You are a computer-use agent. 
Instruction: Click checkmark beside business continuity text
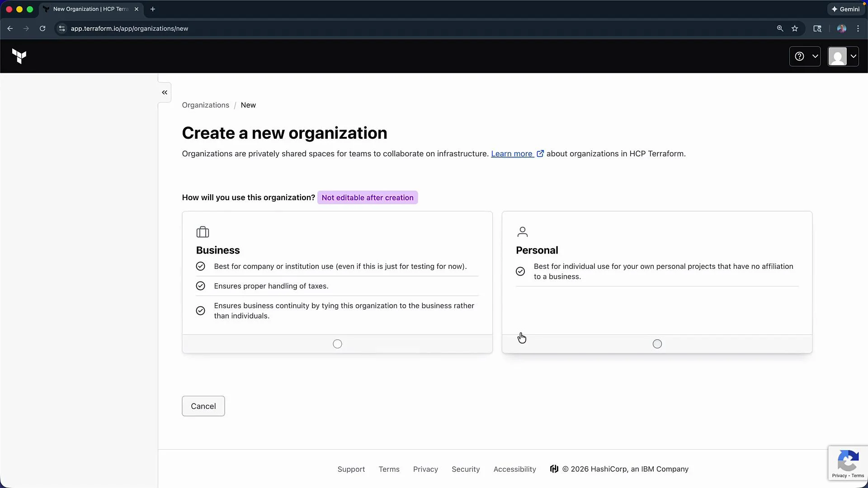(200, 310)
